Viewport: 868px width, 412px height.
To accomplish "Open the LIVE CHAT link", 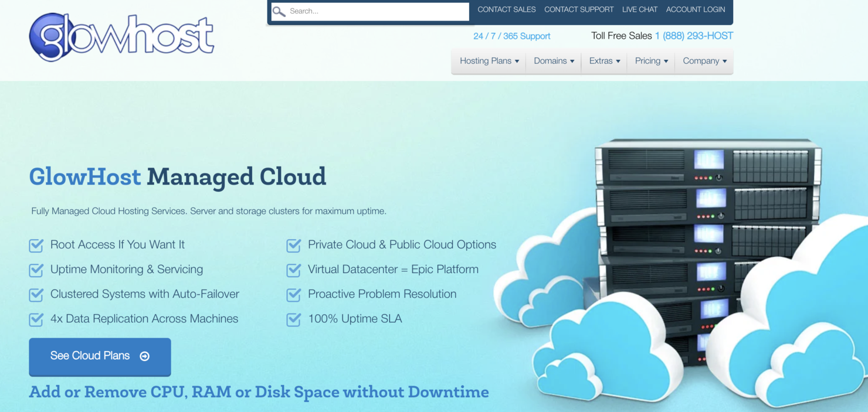I will point(640,9).
